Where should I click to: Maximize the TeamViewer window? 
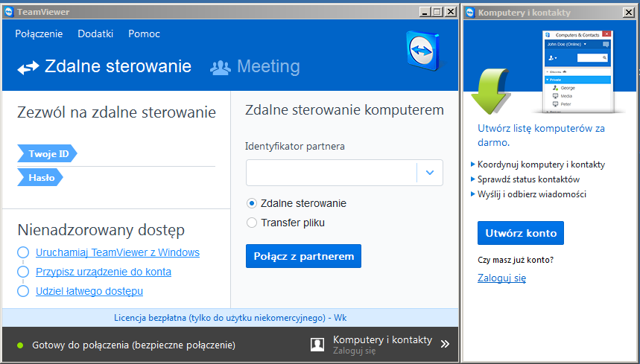pyautogui.click(x=437, y=12)
